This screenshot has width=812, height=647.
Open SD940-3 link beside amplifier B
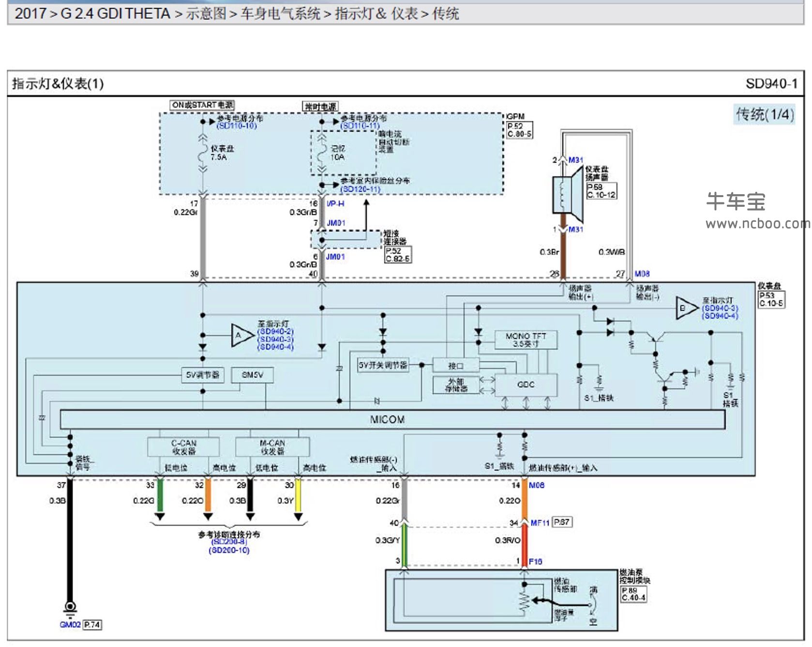click(x=720, y=308)
